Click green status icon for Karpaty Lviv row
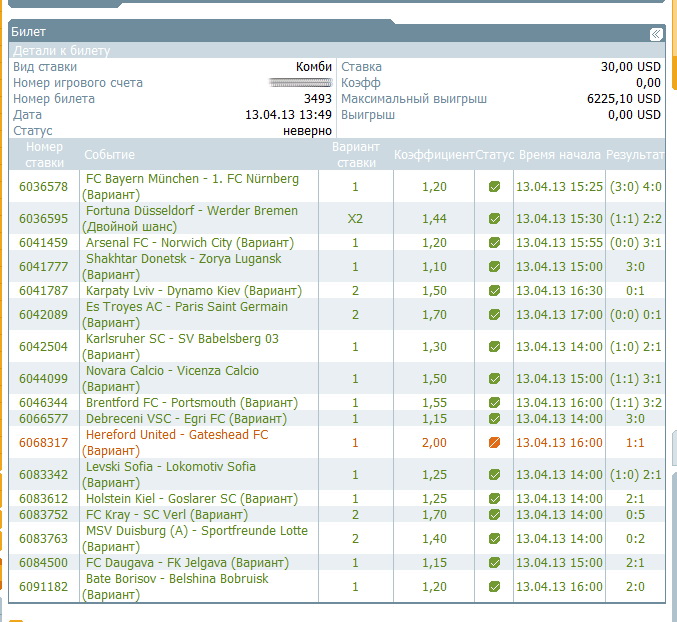The image size is (677, 622). pyautogui.click(x=494, y=290)
